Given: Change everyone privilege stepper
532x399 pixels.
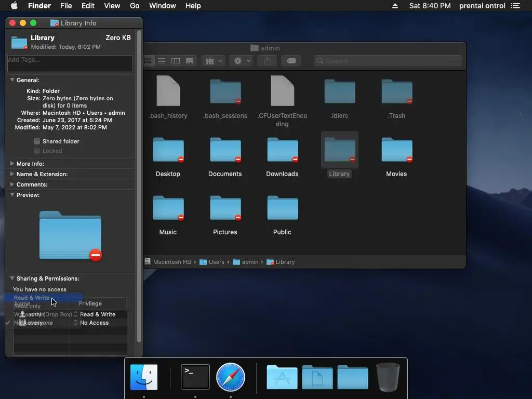Looking at the screenshot, I should point(76,323).
